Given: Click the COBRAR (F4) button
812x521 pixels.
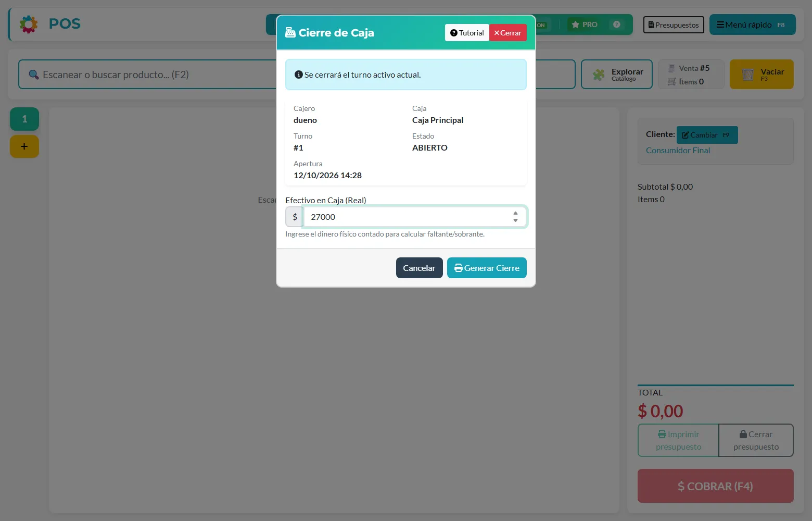Looking at the screenshot, I should pos(716,486).
